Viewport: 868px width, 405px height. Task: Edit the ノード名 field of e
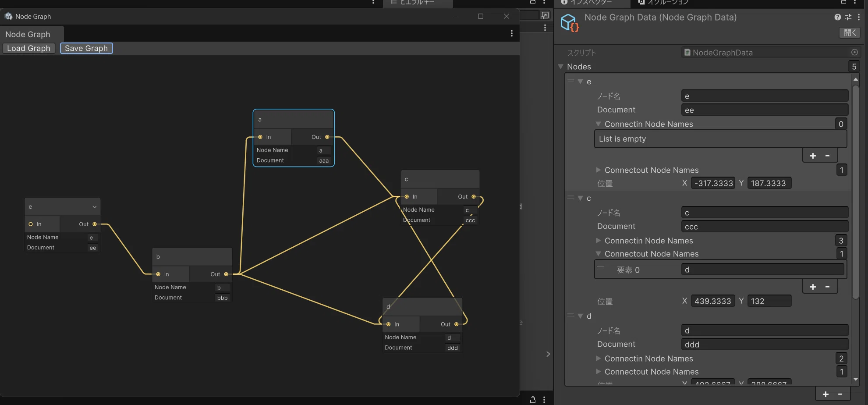(765, 96)
